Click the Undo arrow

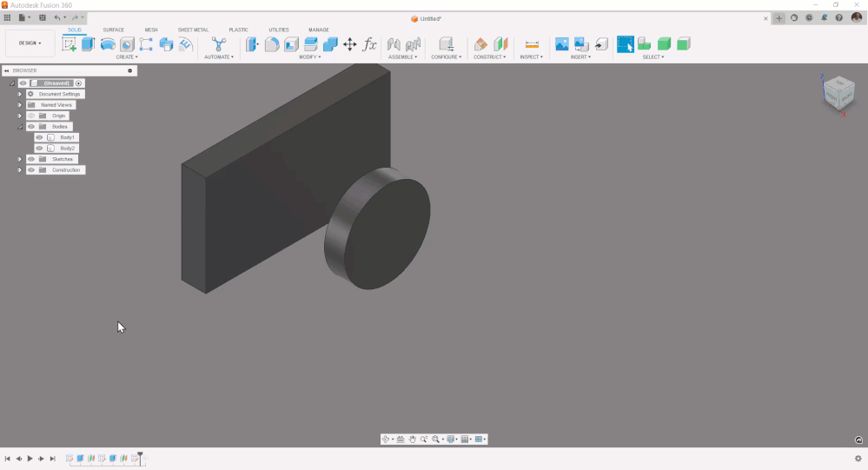[x=57, y=17]
